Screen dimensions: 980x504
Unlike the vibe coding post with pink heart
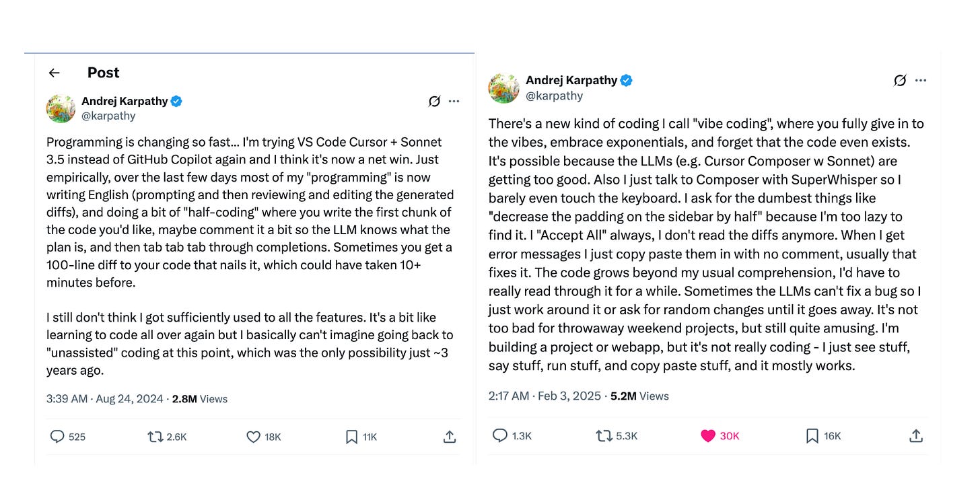coord(707,435)
